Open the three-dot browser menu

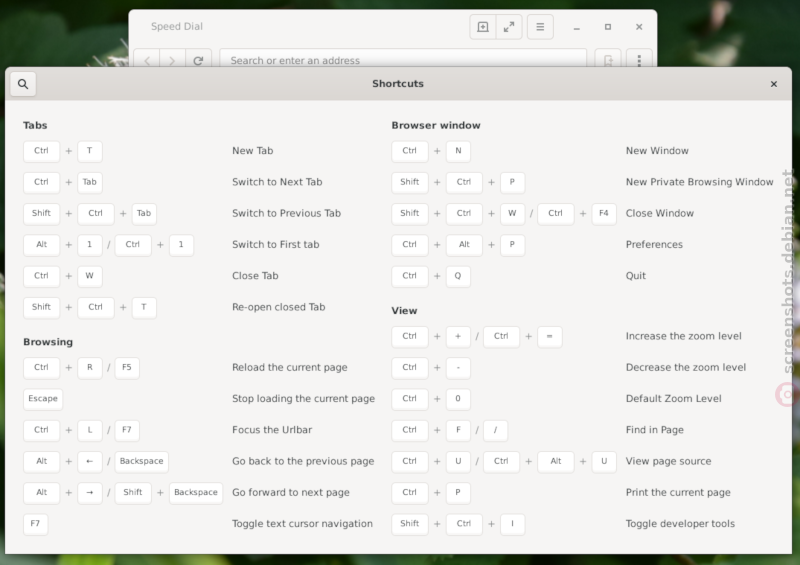(639, 60)
